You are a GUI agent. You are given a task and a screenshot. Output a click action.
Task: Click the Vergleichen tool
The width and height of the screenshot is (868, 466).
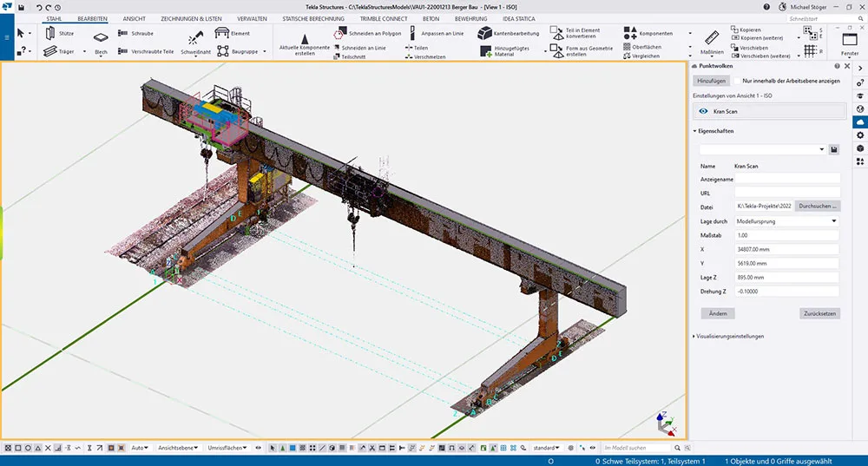641,56
